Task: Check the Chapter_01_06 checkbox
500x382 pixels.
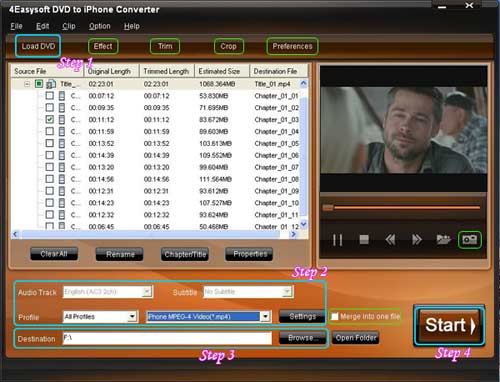Action: 50,155
